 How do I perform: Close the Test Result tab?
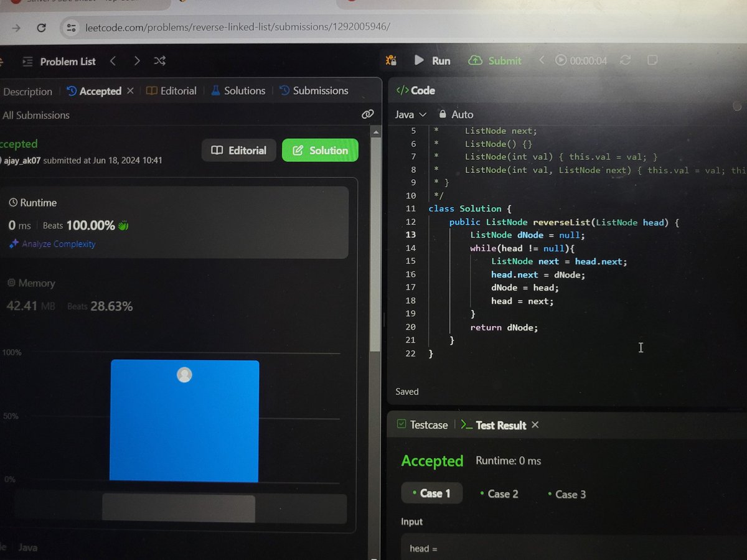[535, 425]
